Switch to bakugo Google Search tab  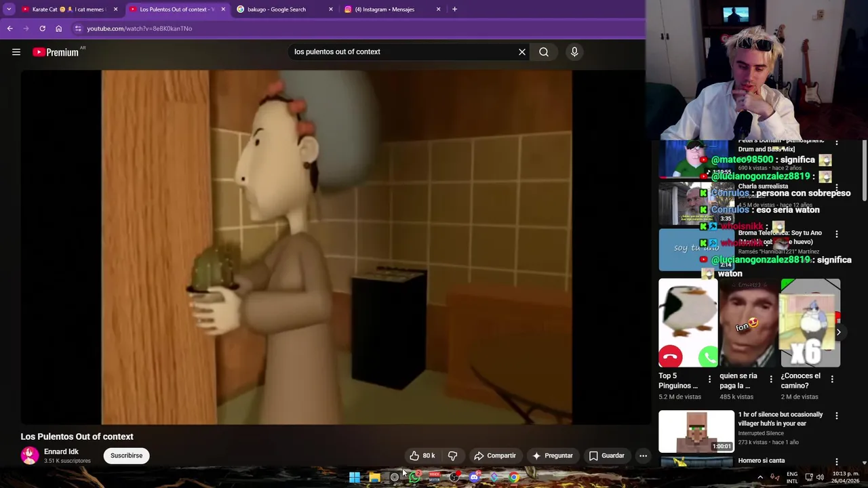point(285,9)
